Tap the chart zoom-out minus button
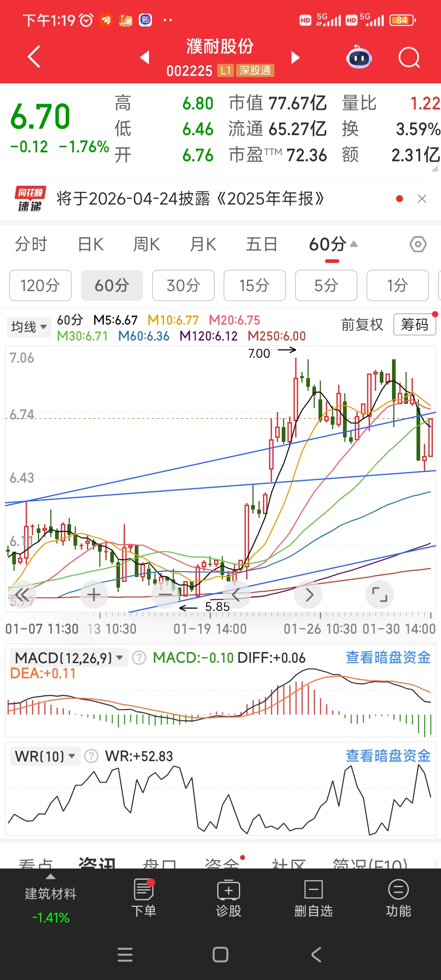The height and width of the screenshot is (980, 441). click(165, 595)
